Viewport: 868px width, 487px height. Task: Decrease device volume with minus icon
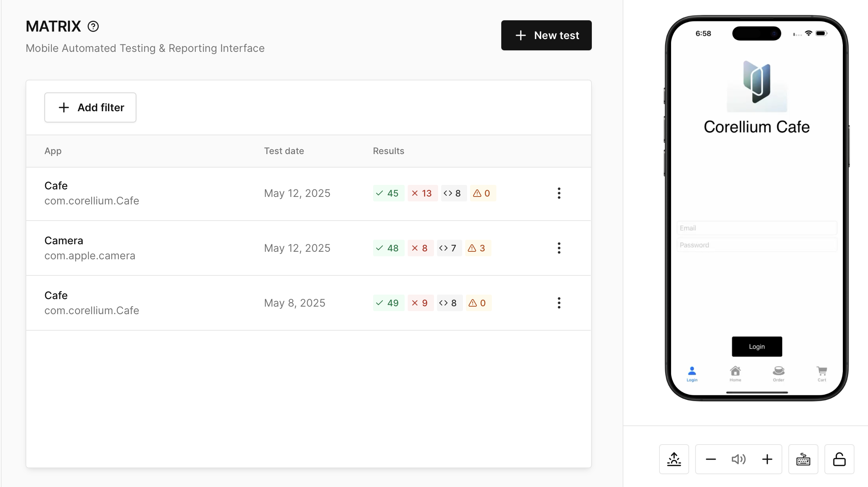coord(711,459)
